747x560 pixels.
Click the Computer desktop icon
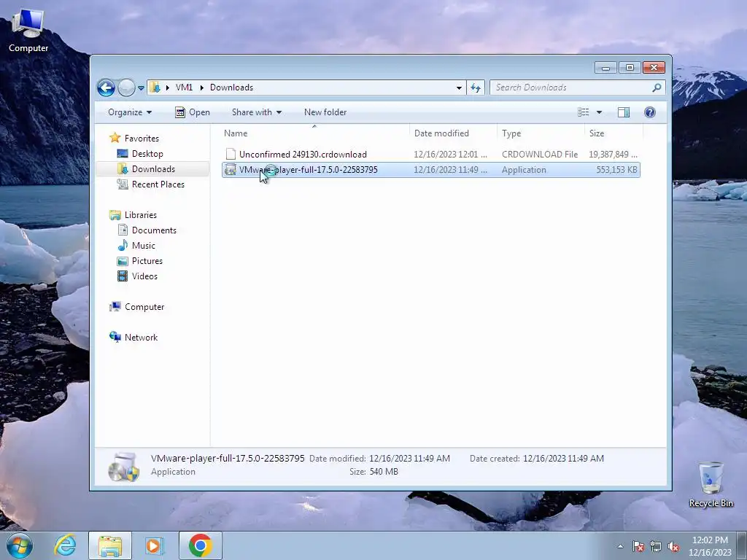click(x=28, y=29)
